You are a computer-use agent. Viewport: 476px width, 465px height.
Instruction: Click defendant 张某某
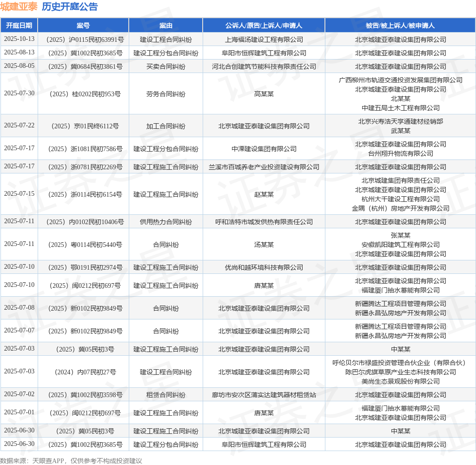click(x=400, y=235)
